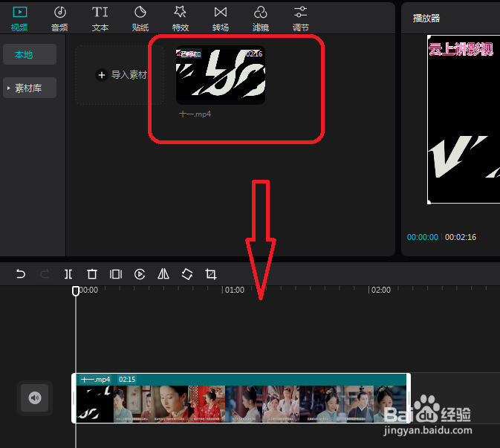This screenshot has width=500, height=448.
Task: Rotate the selected clip
Action: click(187, 274)
